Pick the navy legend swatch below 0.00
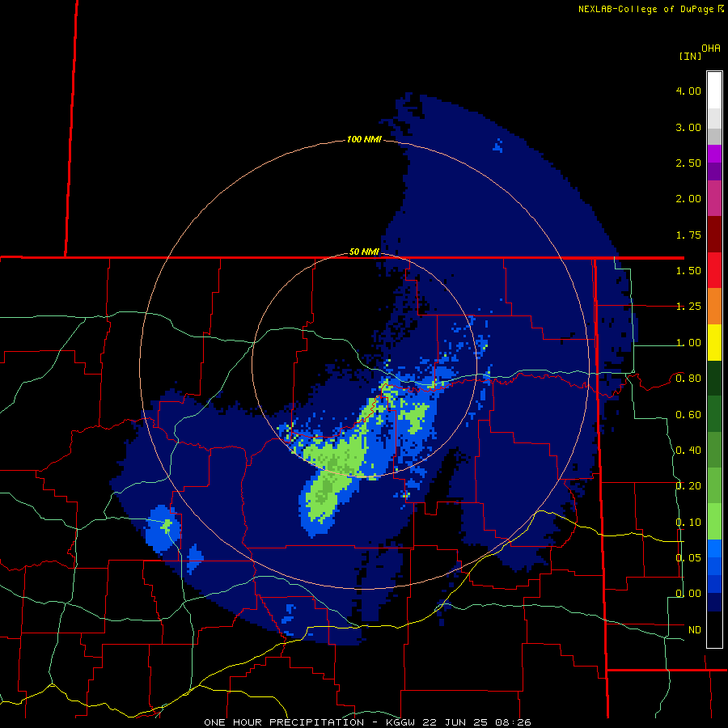 pyautogui.click(x=714, y=602)
